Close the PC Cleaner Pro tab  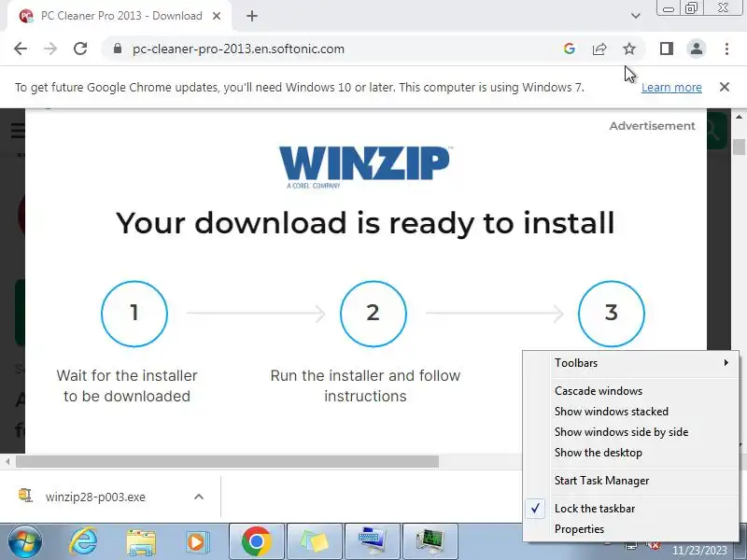point(217,16)
